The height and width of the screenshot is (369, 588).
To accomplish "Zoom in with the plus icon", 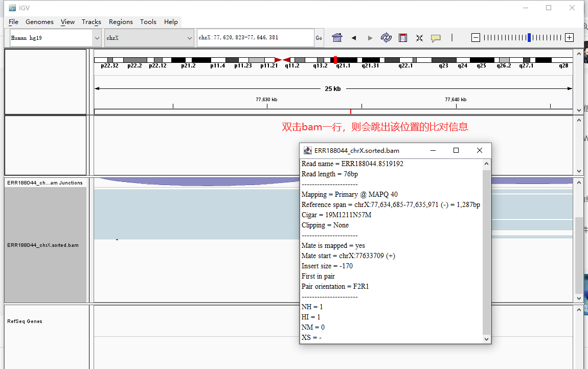I will click(569, 37).
